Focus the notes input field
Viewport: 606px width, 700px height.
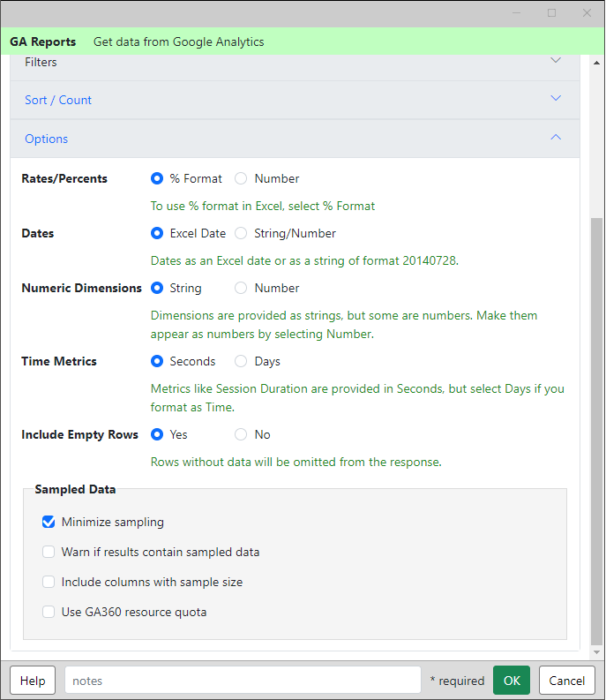(x=243, y=681)
